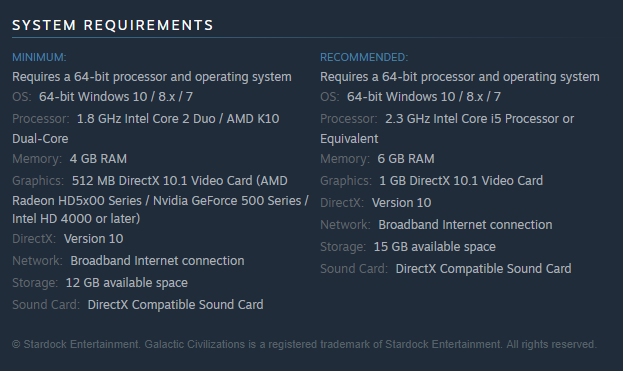Screen dimensions: 623x371
Task: Click the minimum Sound Card line
Action: (138, 305)
